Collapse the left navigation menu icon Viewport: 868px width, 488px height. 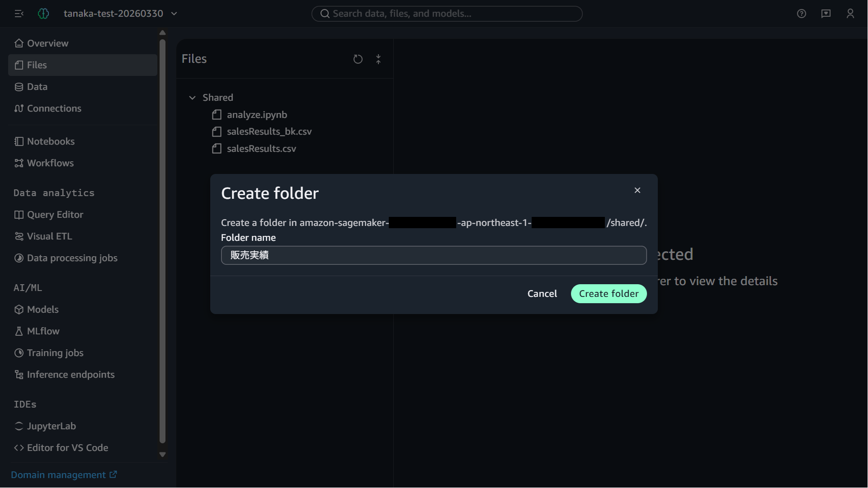pos(19,14)
